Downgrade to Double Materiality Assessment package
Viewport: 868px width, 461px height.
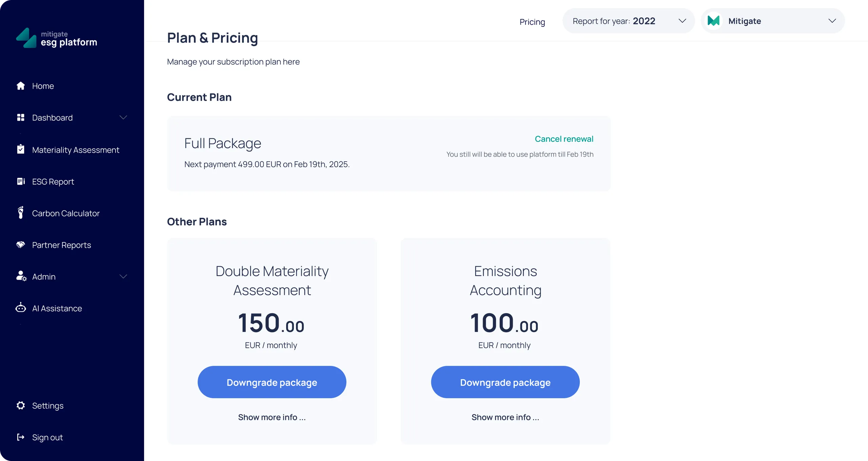point(272,382)
